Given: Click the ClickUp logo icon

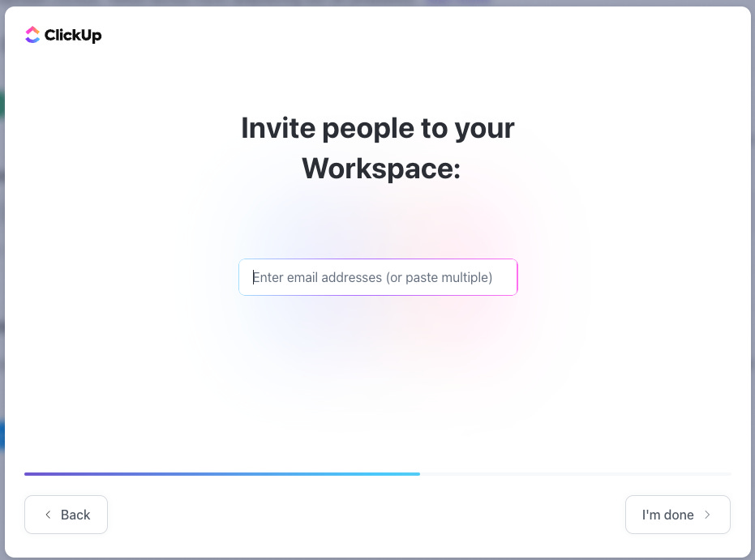Looking at the screenshot, I should 32,35.
